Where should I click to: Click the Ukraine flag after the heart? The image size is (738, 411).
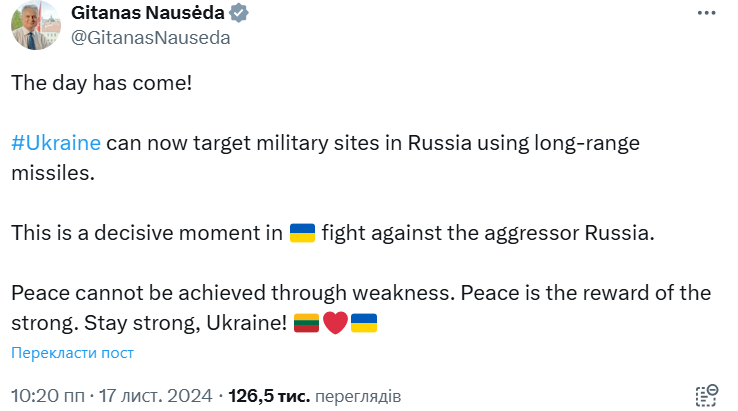[364, 324]
